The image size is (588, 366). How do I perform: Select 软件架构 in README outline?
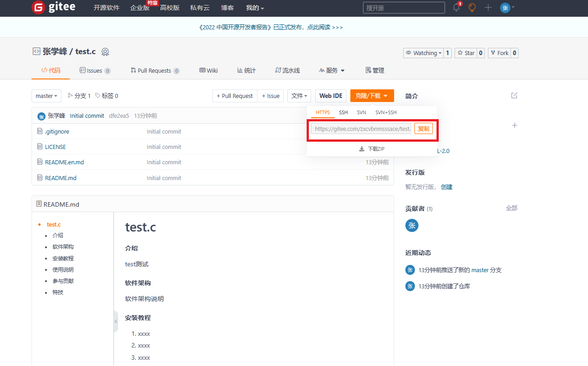pyautogui.click(x=63, y=247)
